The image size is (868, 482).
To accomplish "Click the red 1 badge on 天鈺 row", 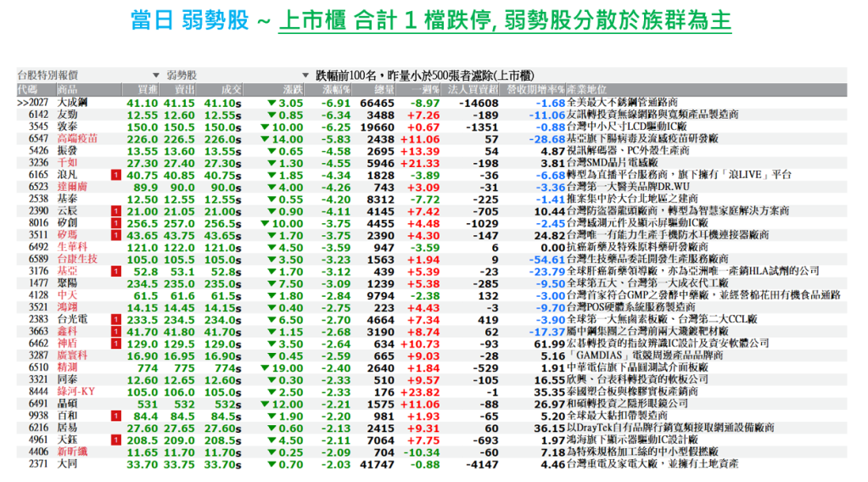I will (115, 440).
